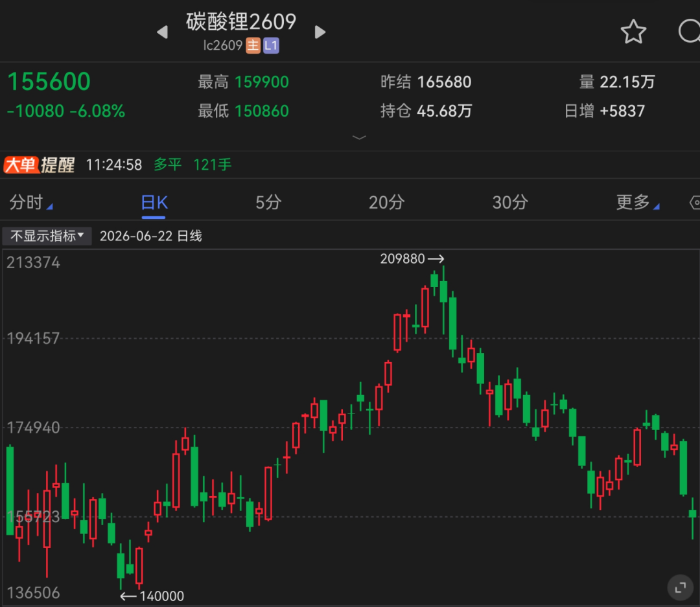The height and width of the screenshot is (607, 700).
Task: Tap the 昨结 165680 value
Action: click(426, 82)
